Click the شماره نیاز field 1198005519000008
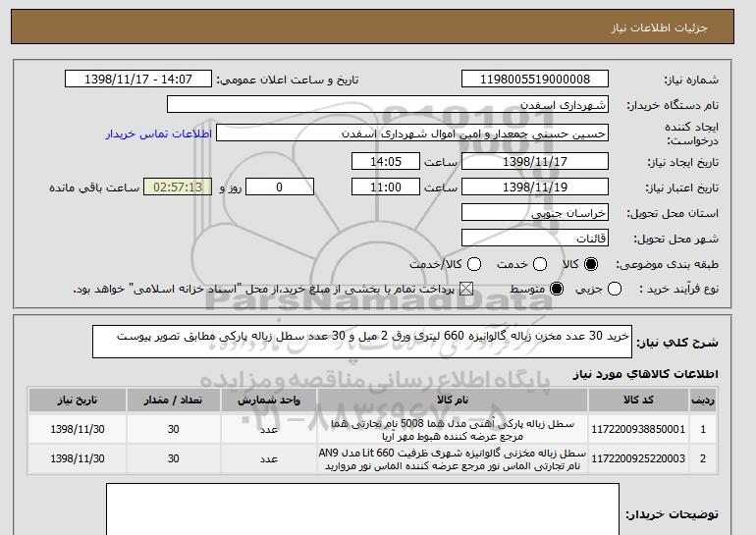756x535 pixels. pos(535,80)
